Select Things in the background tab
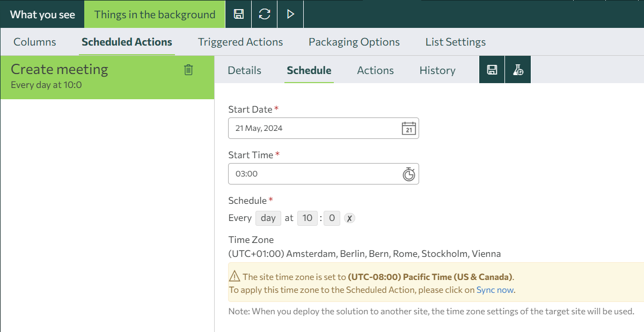The height and width of the screenshot is (332, 644). [x=155, y=14]
